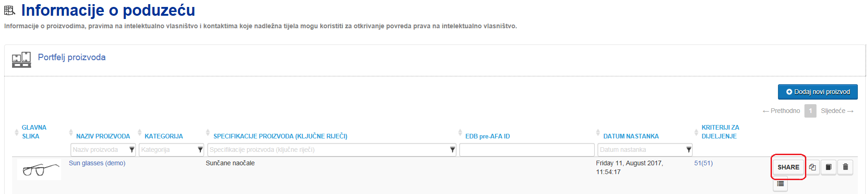Click the filter funnel in Kategorija field
This screenshot has height=194, width=868.
[200, 150]
